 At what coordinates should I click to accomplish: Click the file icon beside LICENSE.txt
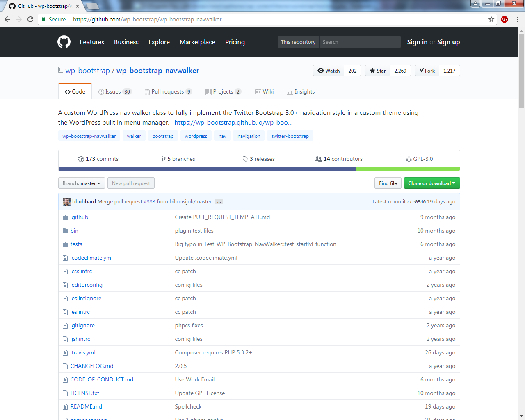click(65, 393)
